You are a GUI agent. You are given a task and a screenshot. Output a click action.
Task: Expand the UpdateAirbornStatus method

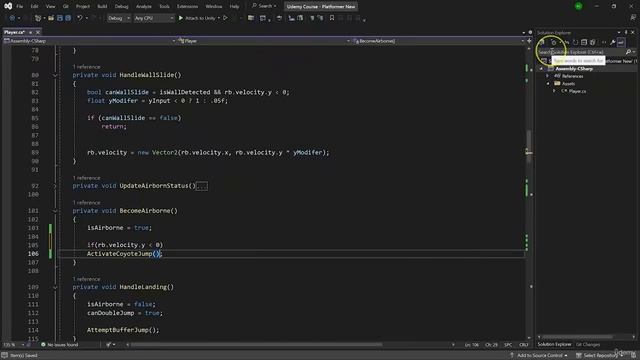pyautogui.click(x=55, y=186)
